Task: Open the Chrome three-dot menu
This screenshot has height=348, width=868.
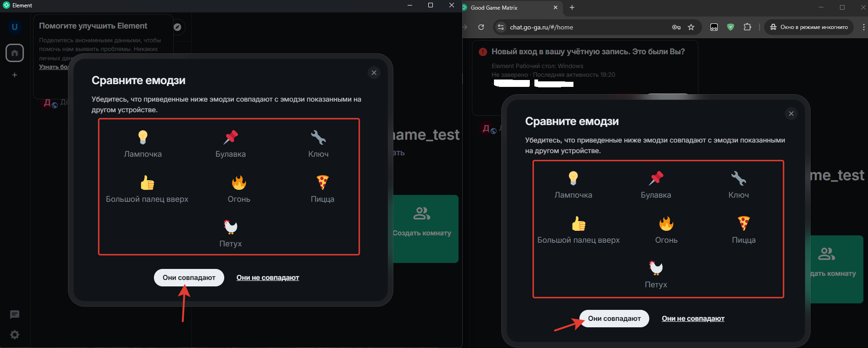Action: 863,27
